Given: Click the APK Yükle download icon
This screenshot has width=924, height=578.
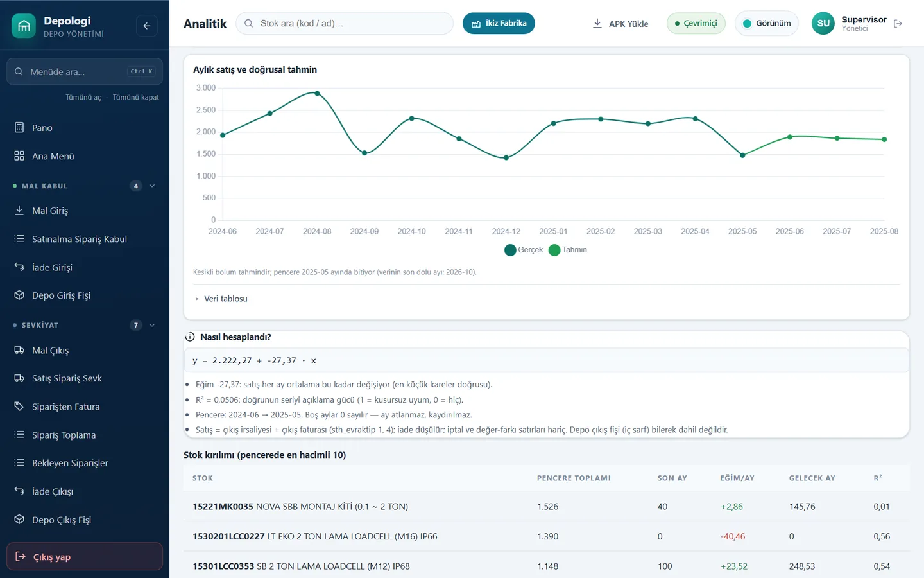Looking at the screenshot, I should coord(597,23).
